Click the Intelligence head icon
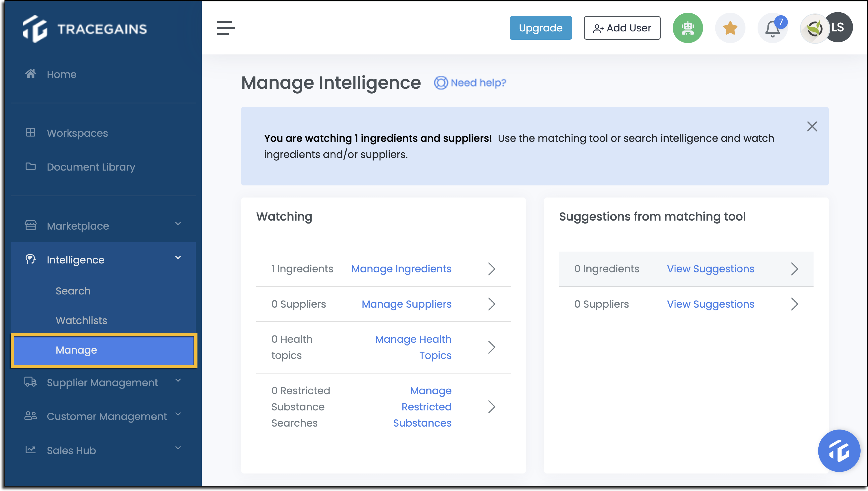The width and height of the screenshot is (868, 491). pyautogui.click(x=30, y=259)
